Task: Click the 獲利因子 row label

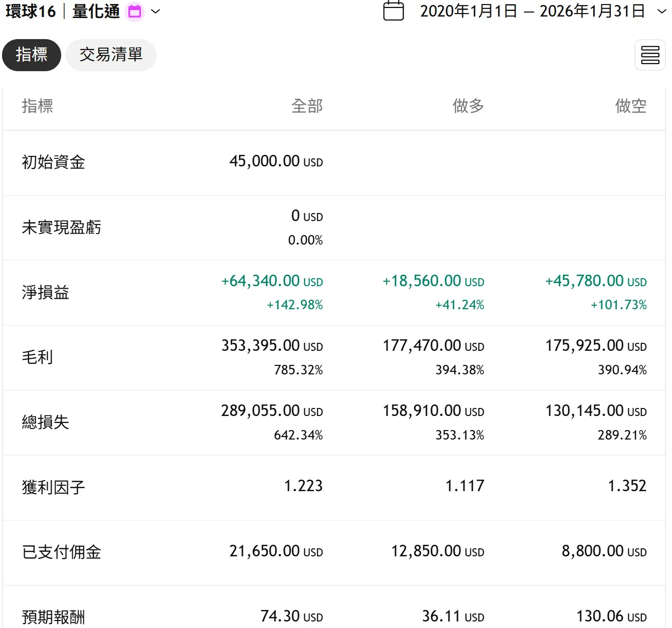Action: tap(54, 487)
